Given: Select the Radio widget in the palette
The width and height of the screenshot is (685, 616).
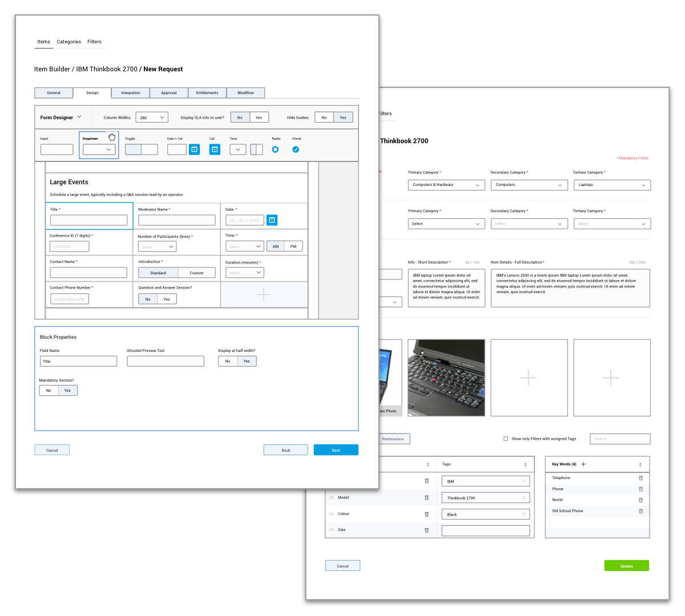Looking at the screenshot, I should coord(275,149).
